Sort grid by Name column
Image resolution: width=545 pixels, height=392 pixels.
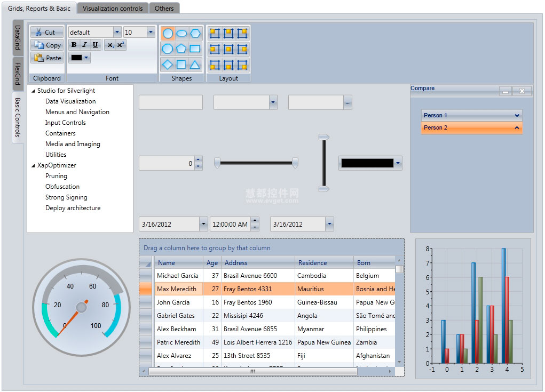pyautogui.click(x=179, y=263)
